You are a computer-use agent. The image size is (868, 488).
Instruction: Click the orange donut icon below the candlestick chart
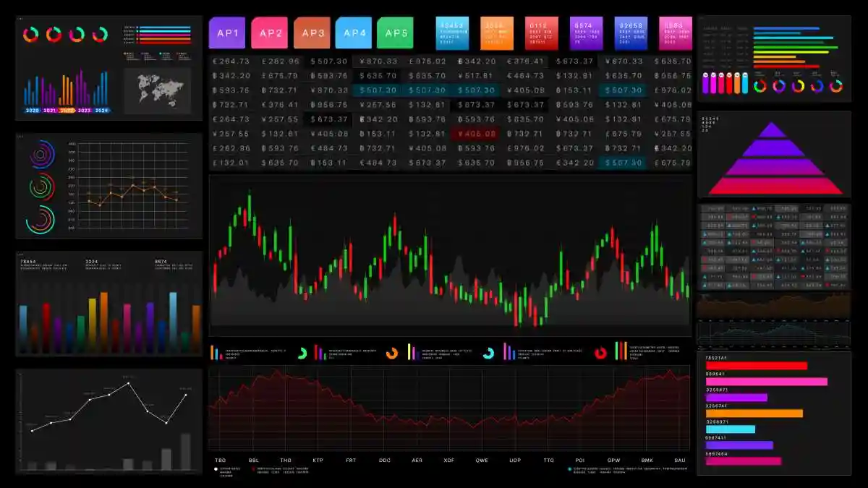[392, 353]
